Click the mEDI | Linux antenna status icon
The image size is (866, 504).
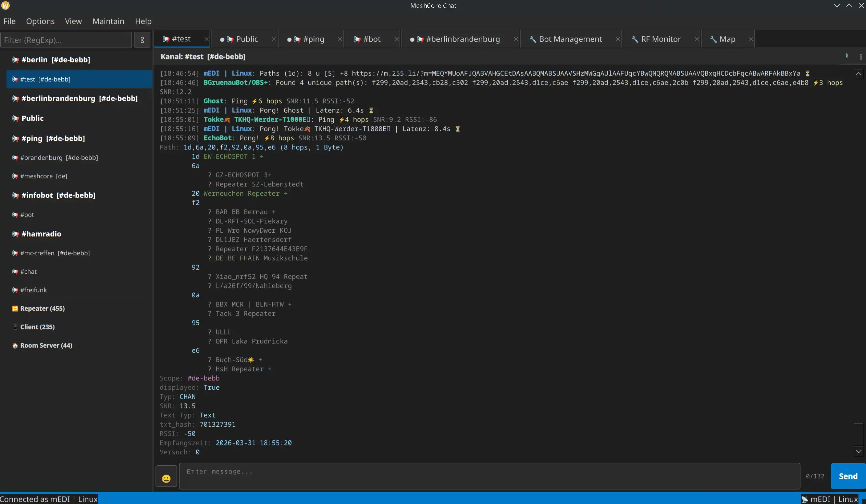click(x=804, y=499)
